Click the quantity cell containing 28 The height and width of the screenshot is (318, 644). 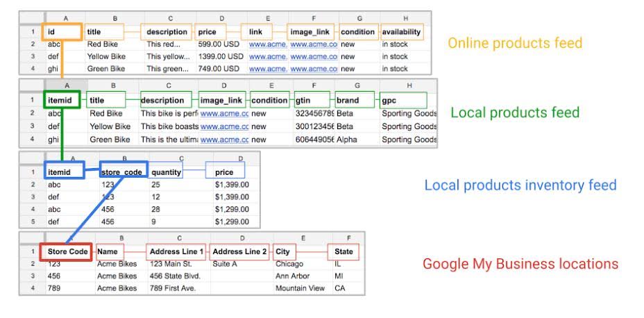155,210
